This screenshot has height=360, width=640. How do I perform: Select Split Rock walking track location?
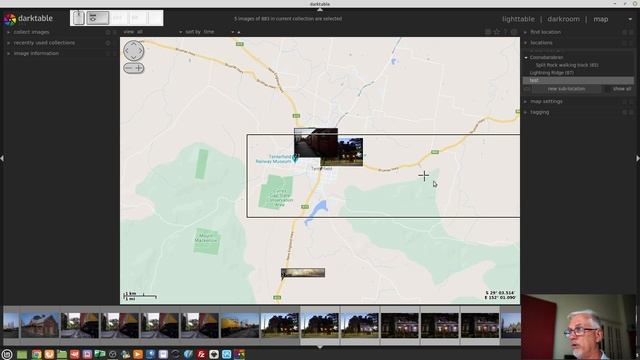point(567,65)
